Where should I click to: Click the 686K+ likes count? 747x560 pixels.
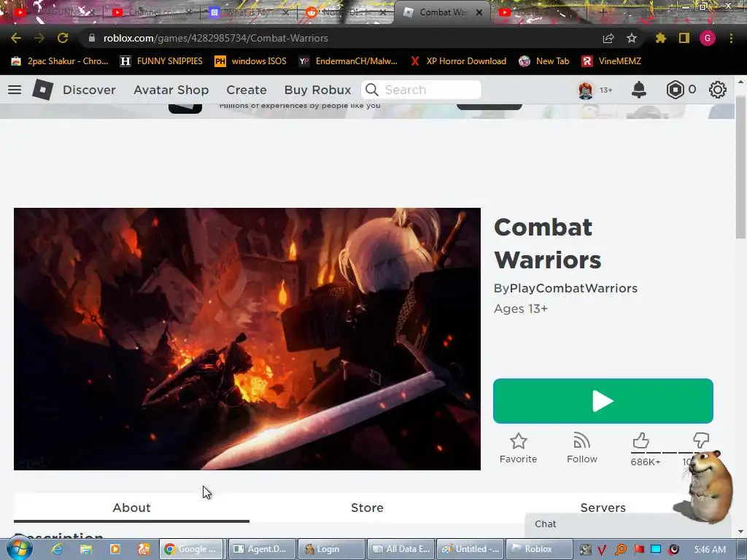(x=646, y=462)
